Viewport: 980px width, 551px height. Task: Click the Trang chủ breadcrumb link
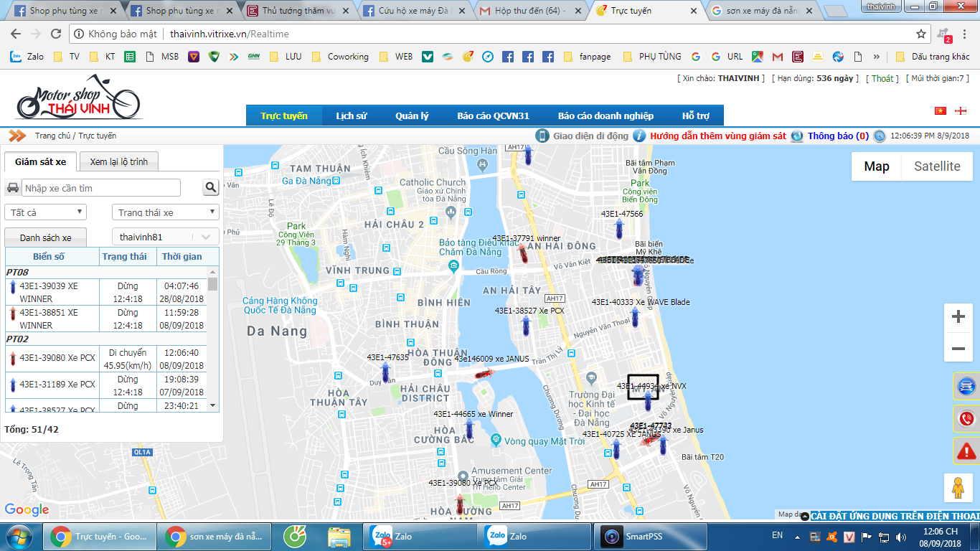pos(52,136)
